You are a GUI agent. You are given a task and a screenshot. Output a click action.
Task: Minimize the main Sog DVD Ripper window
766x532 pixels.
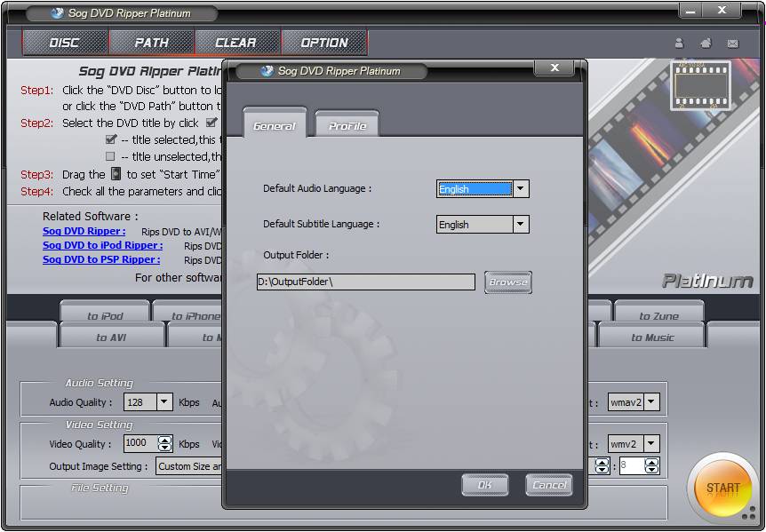click(690, 11)
